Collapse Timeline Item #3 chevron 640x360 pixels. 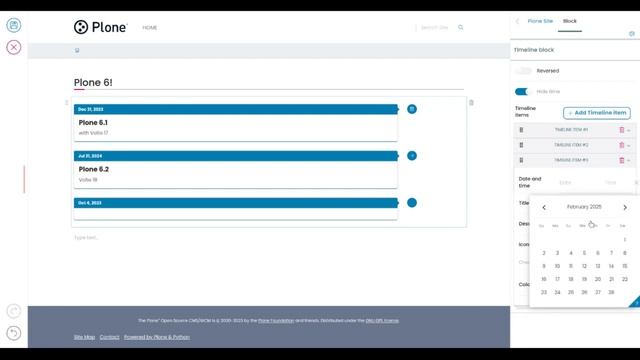coord(629,160)
